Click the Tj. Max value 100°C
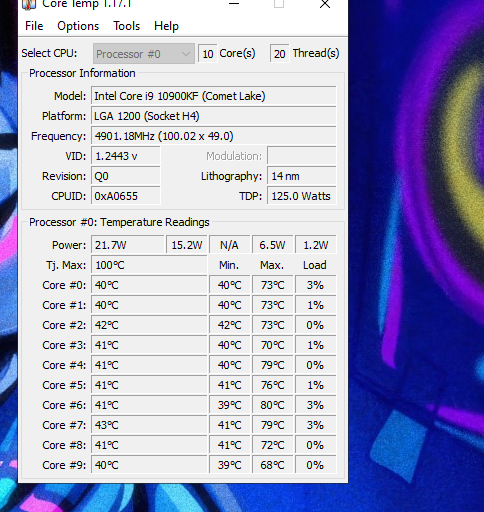Viewport: 484px width, 512px height. tap(149, 265)
